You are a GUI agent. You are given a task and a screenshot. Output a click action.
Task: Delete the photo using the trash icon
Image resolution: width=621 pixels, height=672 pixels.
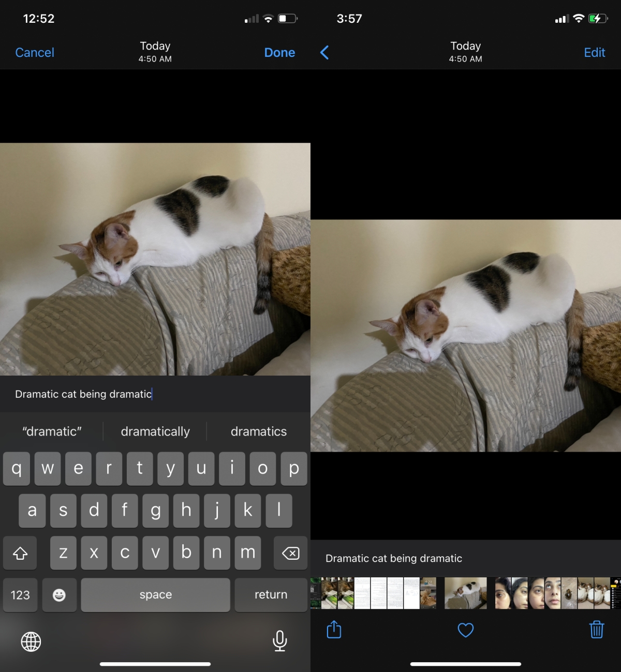(x=597, y=630)
